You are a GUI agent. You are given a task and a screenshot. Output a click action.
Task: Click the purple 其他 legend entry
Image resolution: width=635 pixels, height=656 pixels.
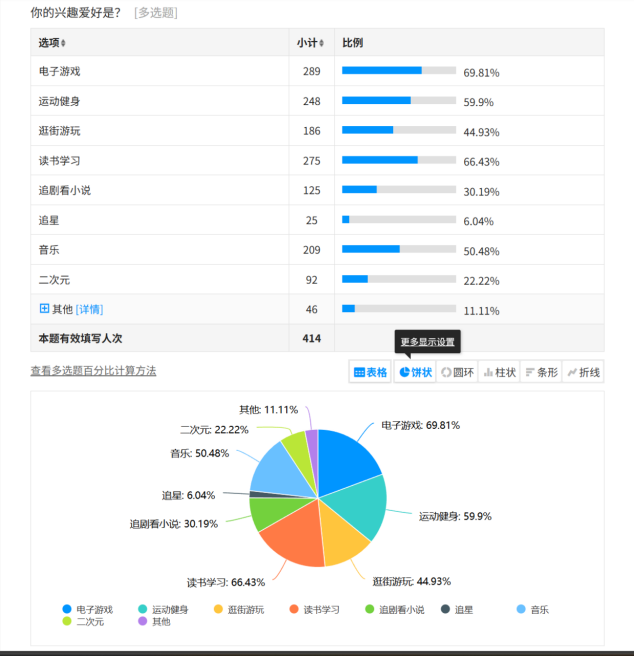(153, 622)
